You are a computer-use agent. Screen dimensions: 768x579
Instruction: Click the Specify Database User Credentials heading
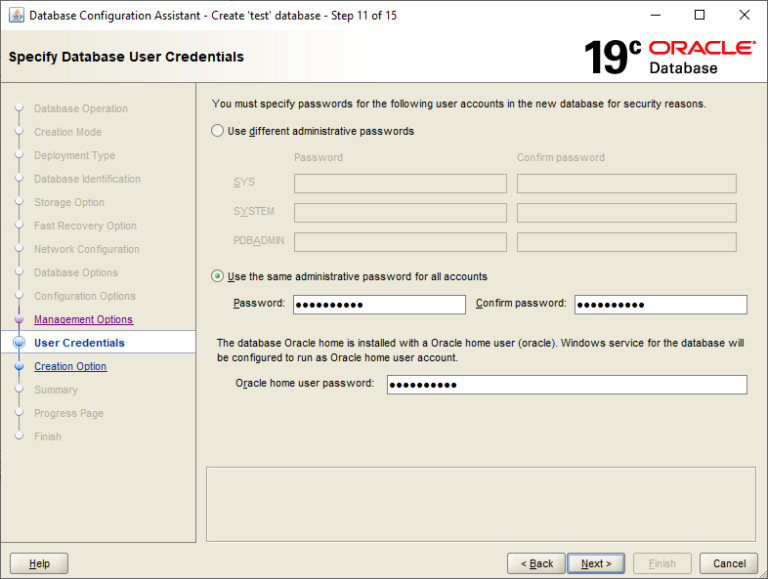click(126, 57)
